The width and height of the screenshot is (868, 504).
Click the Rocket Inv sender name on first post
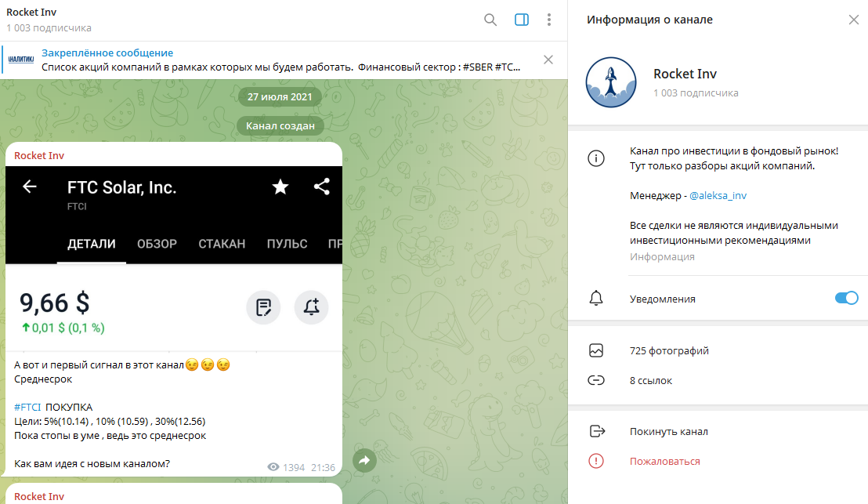(x=39, y=156)
